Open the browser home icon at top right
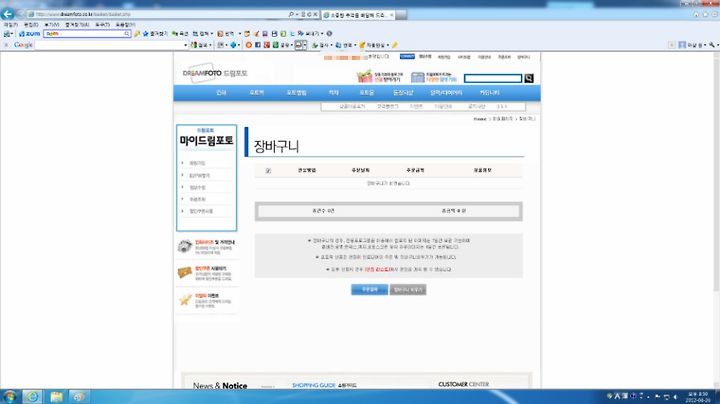The height and width of the screenshot is (404, 720). pyautogui.click(x=696, y=15)
